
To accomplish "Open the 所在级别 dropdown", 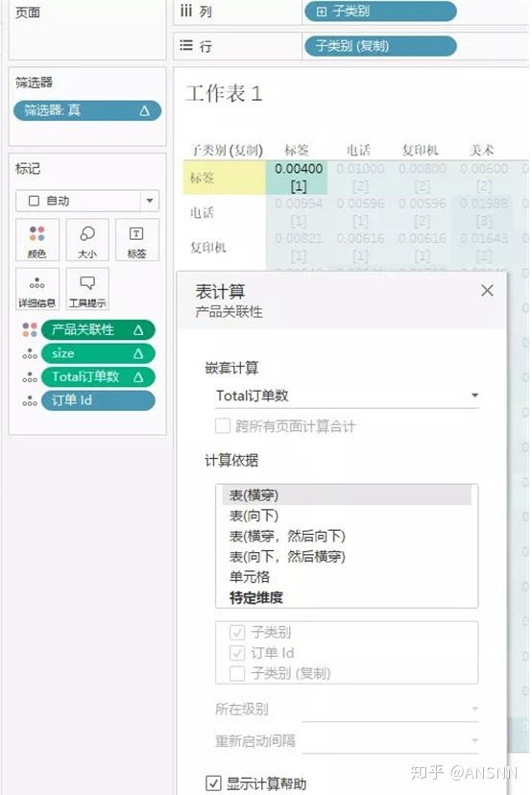I will point(390,709).
